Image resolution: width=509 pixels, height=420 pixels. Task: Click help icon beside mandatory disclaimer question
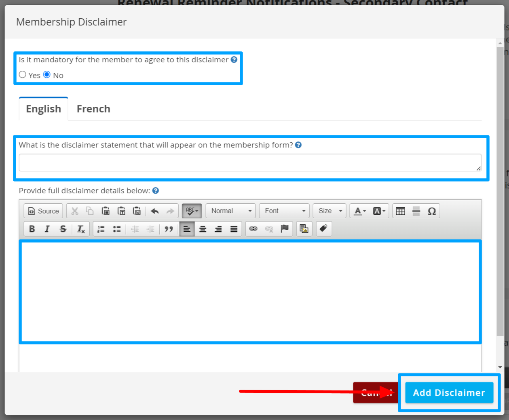234,59
